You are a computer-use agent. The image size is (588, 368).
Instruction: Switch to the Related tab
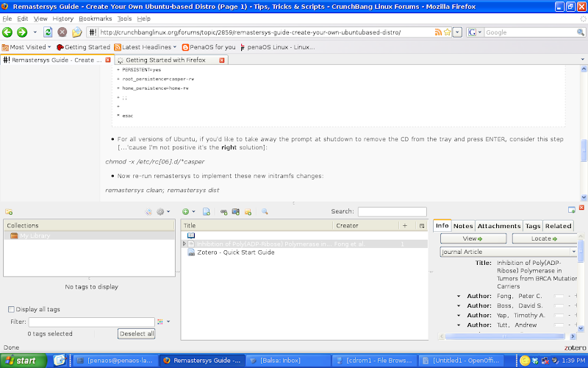(x=558, y=226)
